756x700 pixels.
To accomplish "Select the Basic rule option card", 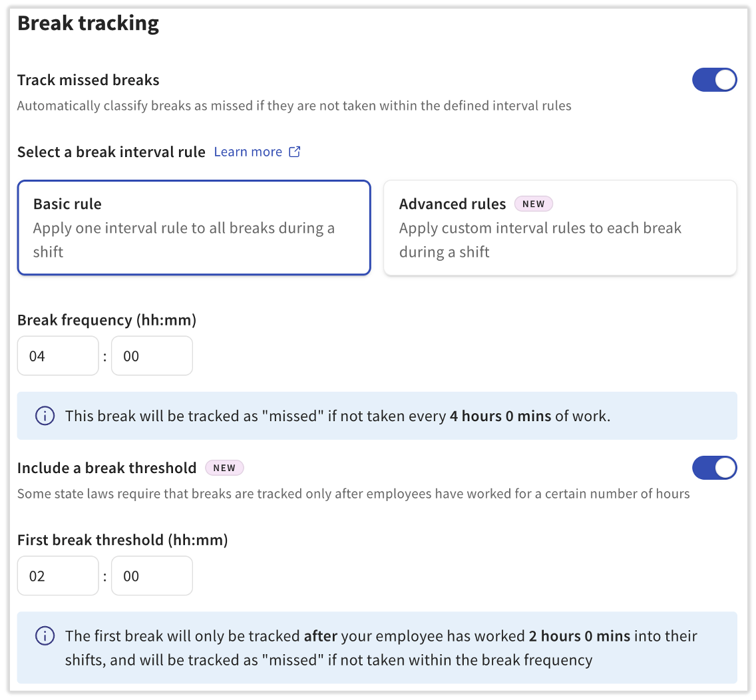I will (194, 228).
